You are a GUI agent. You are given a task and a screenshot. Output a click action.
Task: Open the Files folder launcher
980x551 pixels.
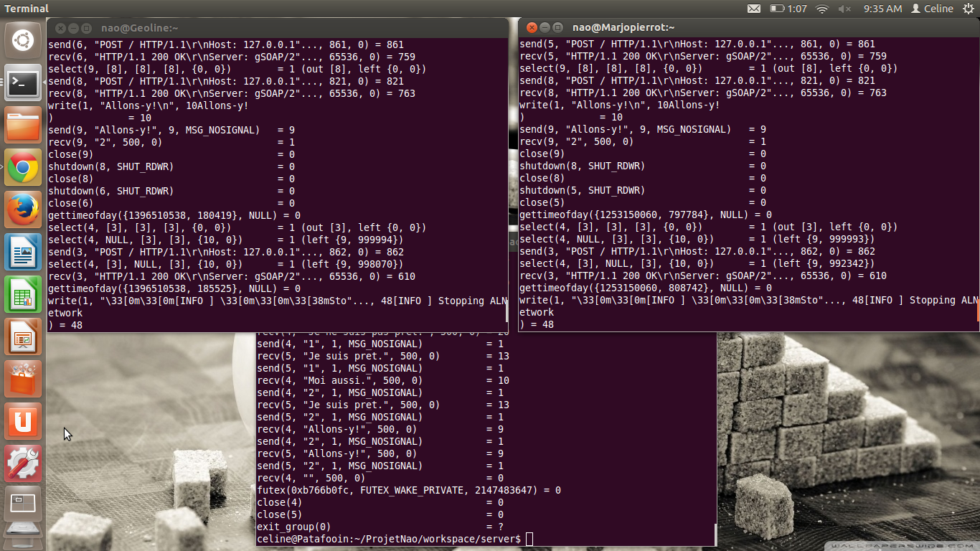[23, 126]
